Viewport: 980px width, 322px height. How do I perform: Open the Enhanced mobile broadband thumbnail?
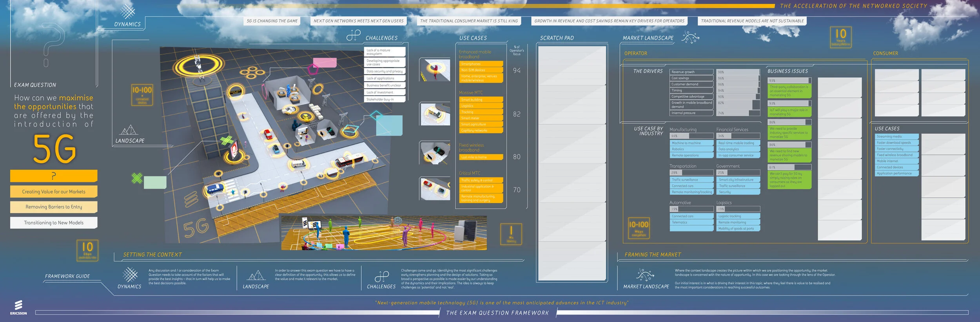pos(434,70)
